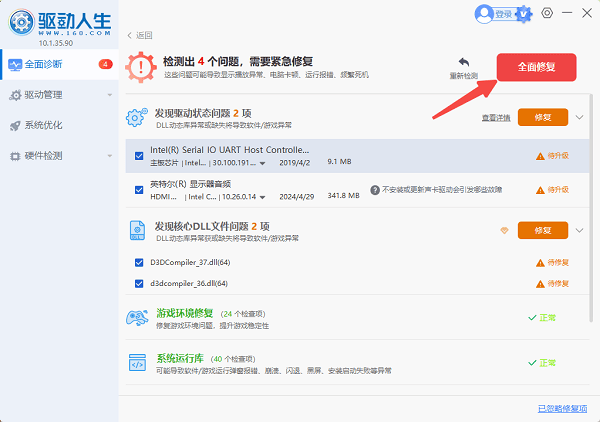Click 正常 status for 系统运行库
600x422 pixels.
point(542,363)
